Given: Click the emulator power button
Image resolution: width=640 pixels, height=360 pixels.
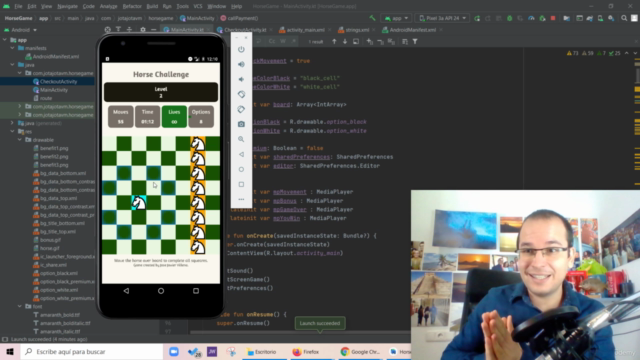Looking at the screenshot, I should coord(241,49).
